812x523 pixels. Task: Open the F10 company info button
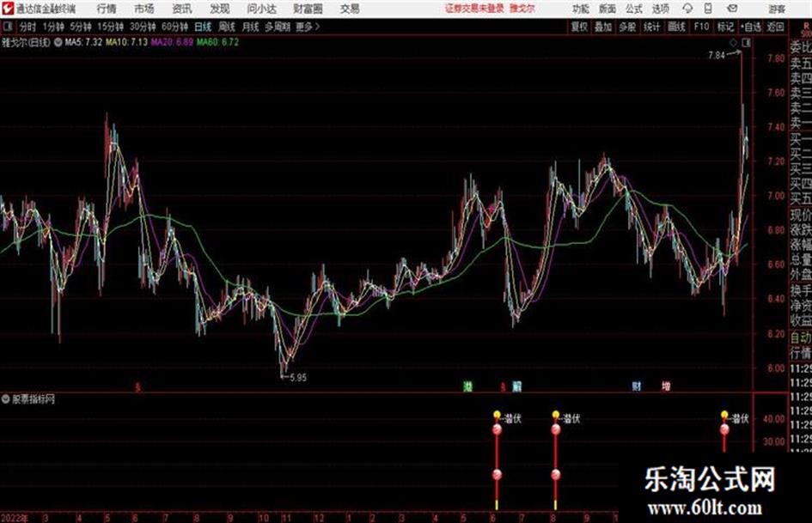(701, 27)
